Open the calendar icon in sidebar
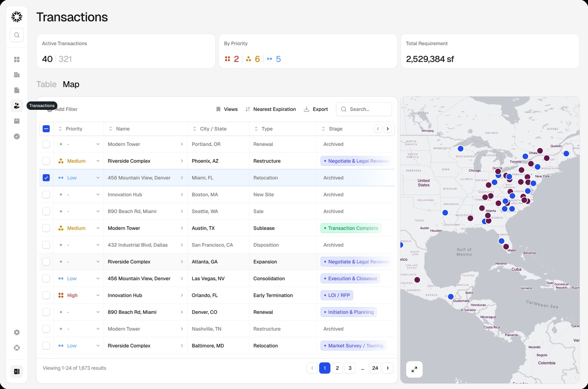The width and height of the screenshot is (588, 389). [x=17, y=121]
